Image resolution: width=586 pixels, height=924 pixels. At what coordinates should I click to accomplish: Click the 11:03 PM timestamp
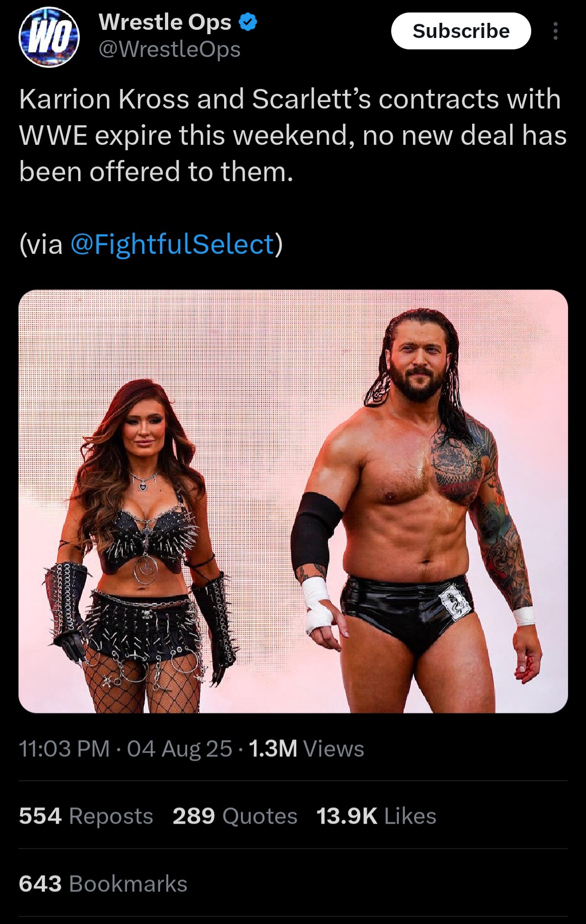[x=64, y=749]
